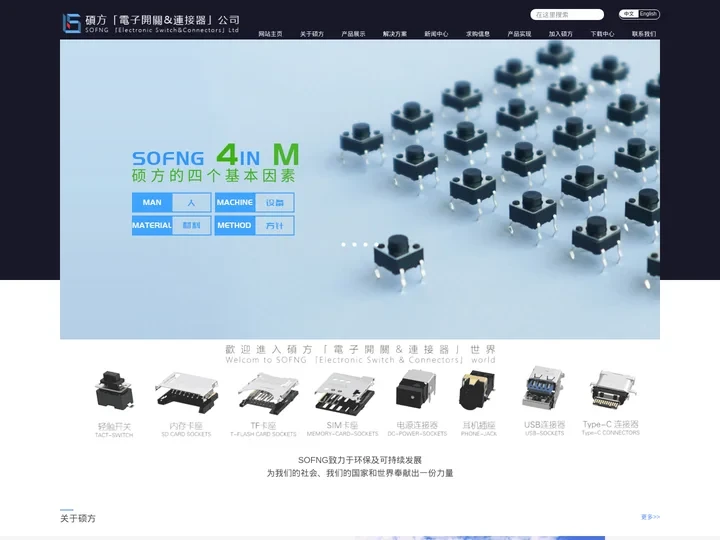Show the fourth banner slide via its dot
Viewport: 720px width, 540px height.
click(x=377, y=244)
